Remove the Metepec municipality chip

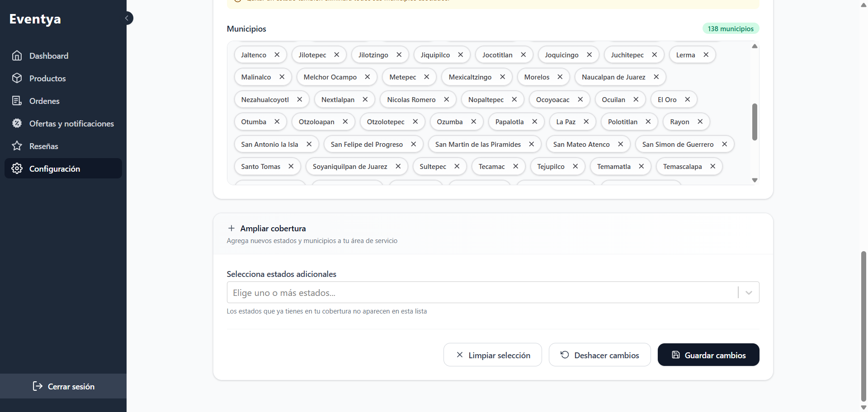(x=426, y=77)
